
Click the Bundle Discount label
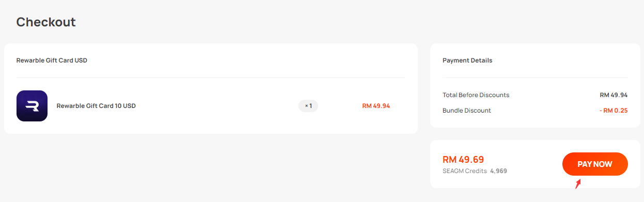[467, 111]
